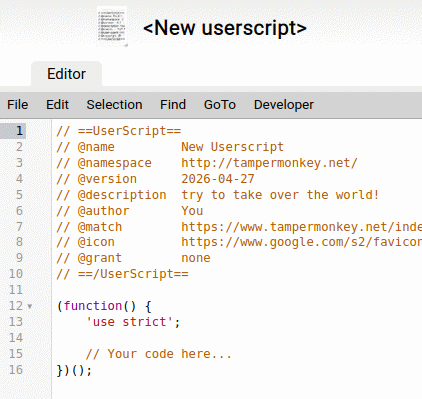
Task: Open the Selection menu
Action: pos(114,105)
